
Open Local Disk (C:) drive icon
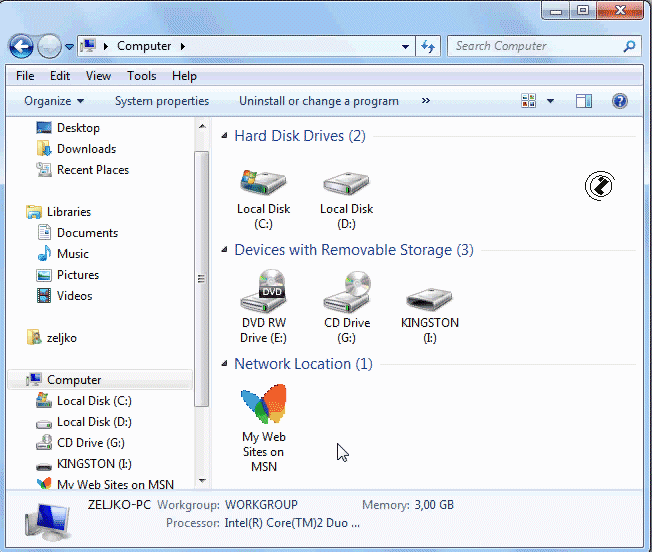coord(263,183)
